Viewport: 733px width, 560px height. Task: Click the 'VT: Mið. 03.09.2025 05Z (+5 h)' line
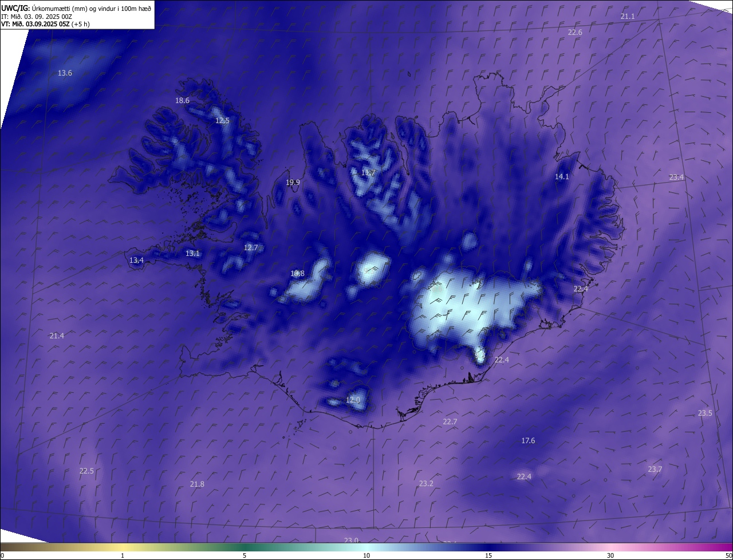click(45, 24)
